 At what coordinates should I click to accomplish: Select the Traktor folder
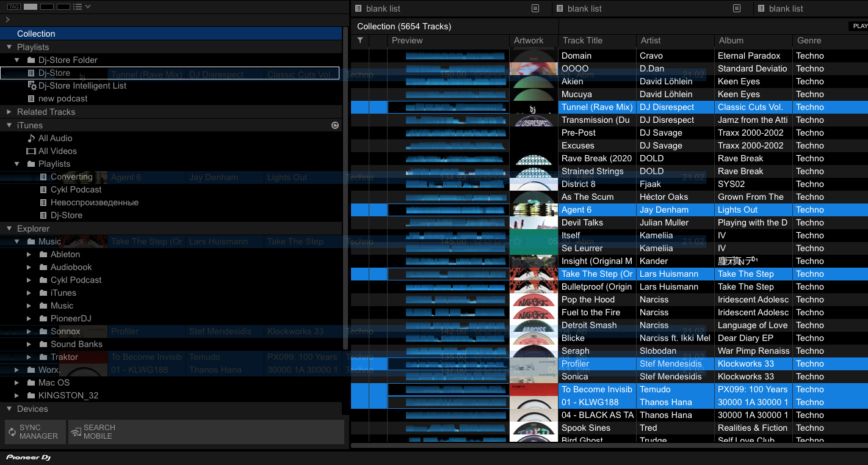pyautogui.click(x=64, y=357)
